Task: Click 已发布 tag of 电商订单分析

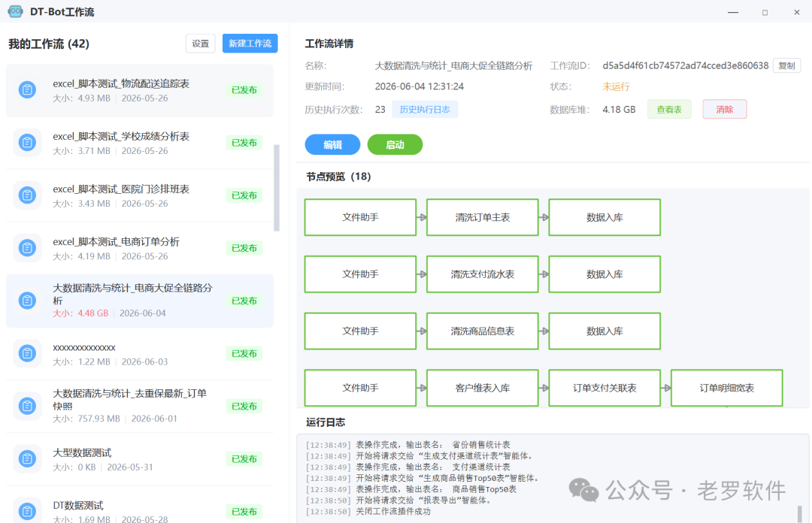Action: point(244,249)
